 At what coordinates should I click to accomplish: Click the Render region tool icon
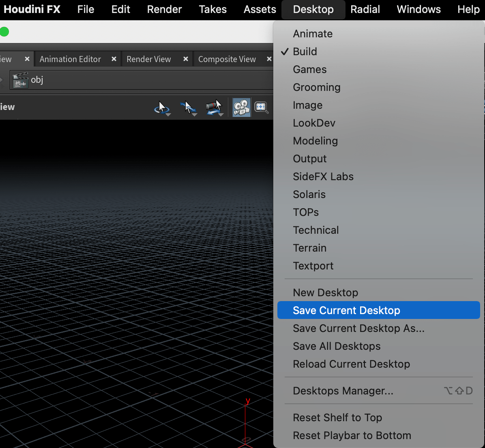262,108
